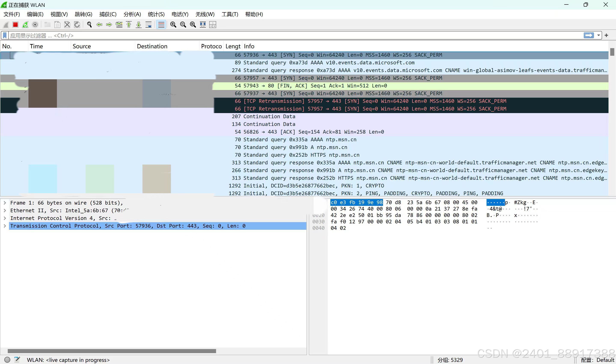Click the display filter input field
Screen dimensions: 616x364
(295, 35)
